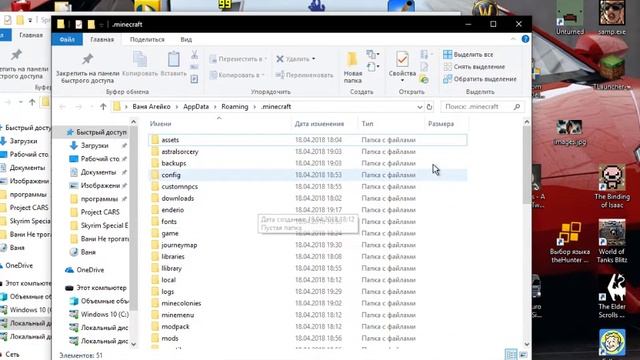Click the file list vertical scrollbar
This screenshot has height=360, width=640.
pos(527,165)
